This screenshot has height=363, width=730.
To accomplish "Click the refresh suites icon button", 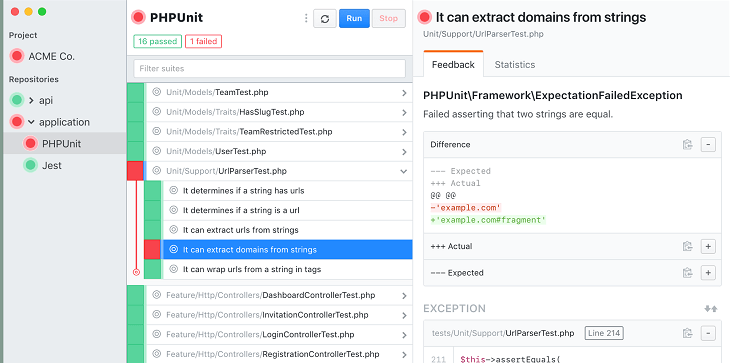I will pos(325,19).
